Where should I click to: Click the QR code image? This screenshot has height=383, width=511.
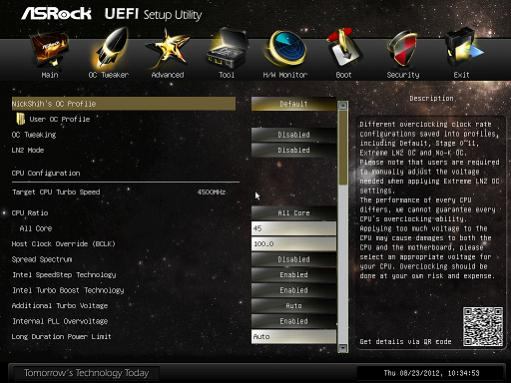pyautogui.click(x=483, y=327)
